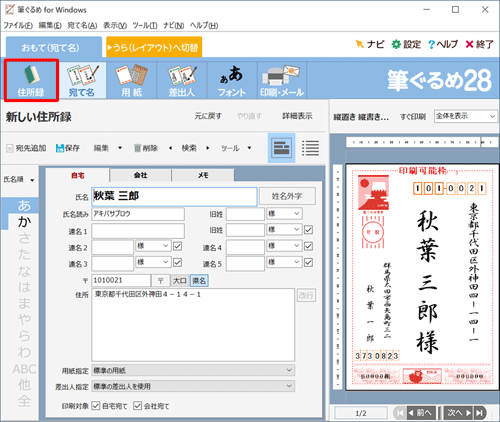Open honorific 様 dropdown for 連名2

point(153,246)
